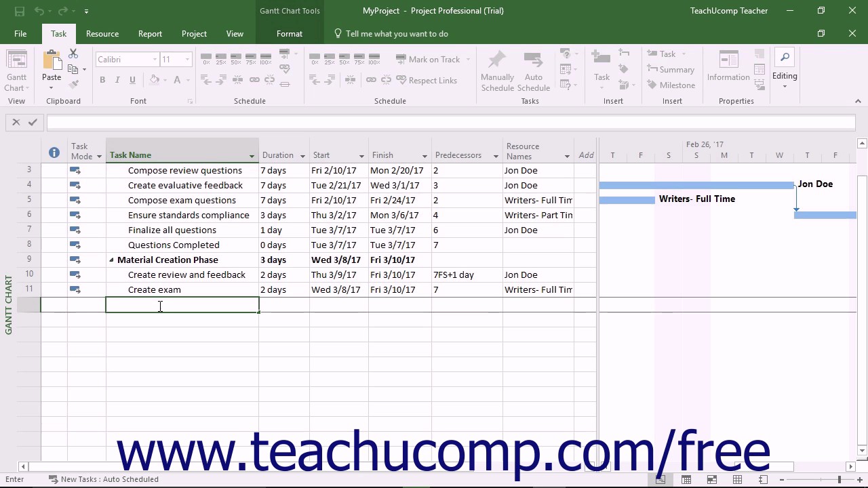This screenshot has height=488, width=868.
Task: Click the formula entry bar
Action: click(x=451, y=122)
